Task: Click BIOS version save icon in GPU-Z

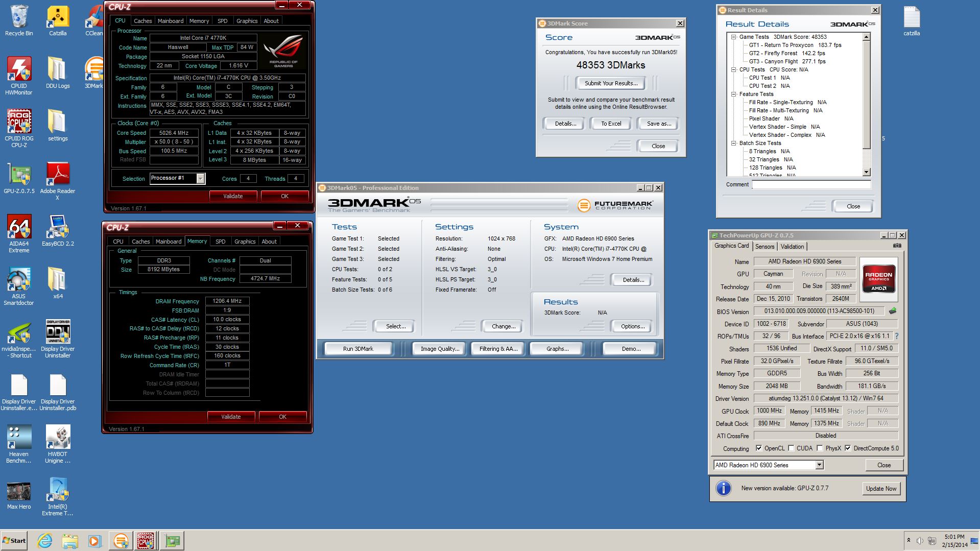Action: coord(893,311)
